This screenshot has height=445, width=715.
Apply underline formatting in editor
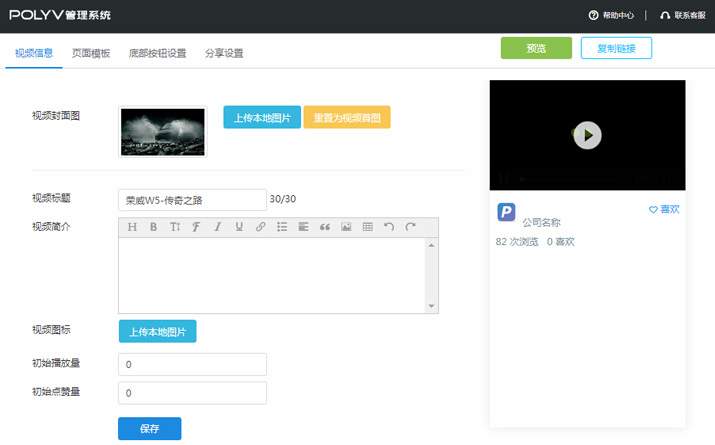coord(239,227)
